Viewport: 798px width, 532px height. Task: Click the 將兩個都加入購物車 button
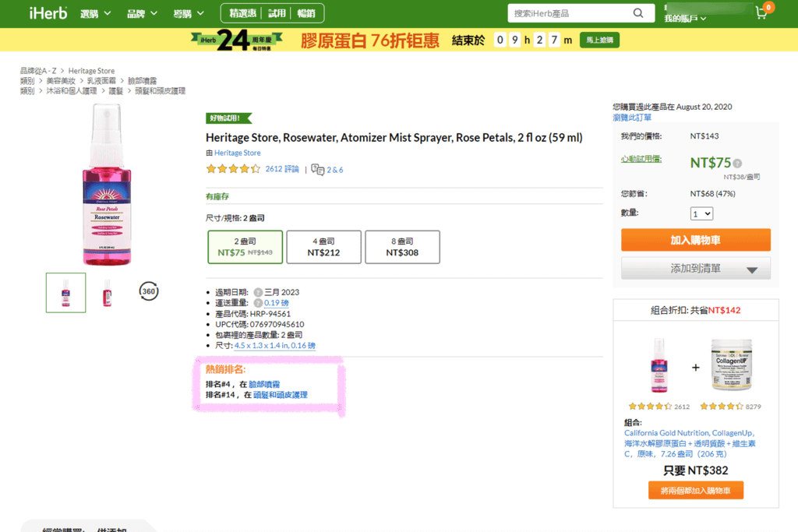(x=696, y=490)
